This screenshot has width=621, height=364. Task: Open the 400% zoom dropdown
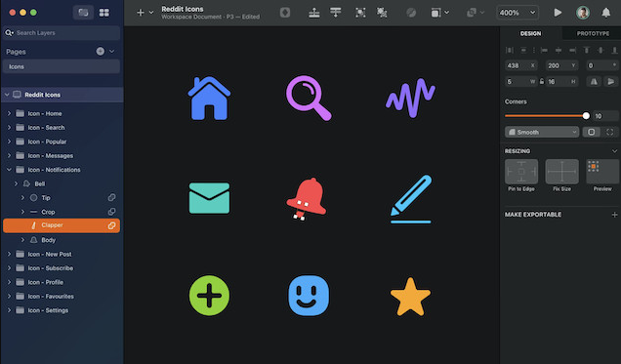point(517,13)
